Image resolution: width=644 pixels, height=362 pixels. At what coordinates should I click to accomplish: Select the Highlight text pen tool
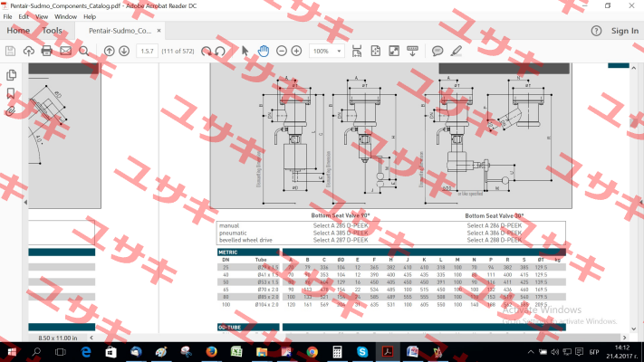[456, 51]
